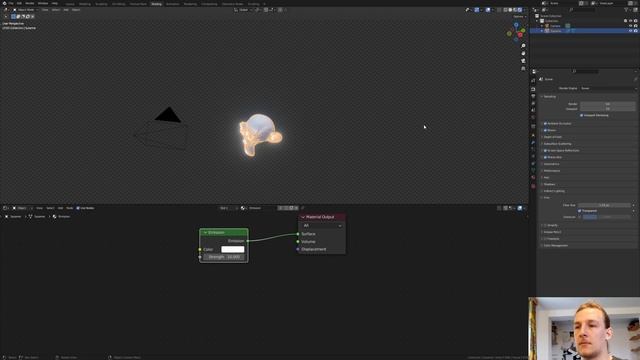The image size is (640, 360).
Task: Toggle camera view with the camera gizmo
Action: tap(523, 61)
